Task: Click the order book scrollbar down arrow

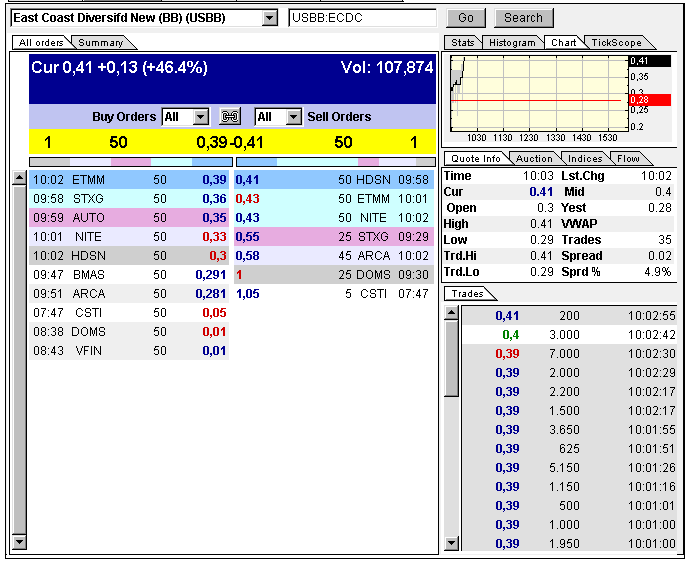Action: coord(18,542)
